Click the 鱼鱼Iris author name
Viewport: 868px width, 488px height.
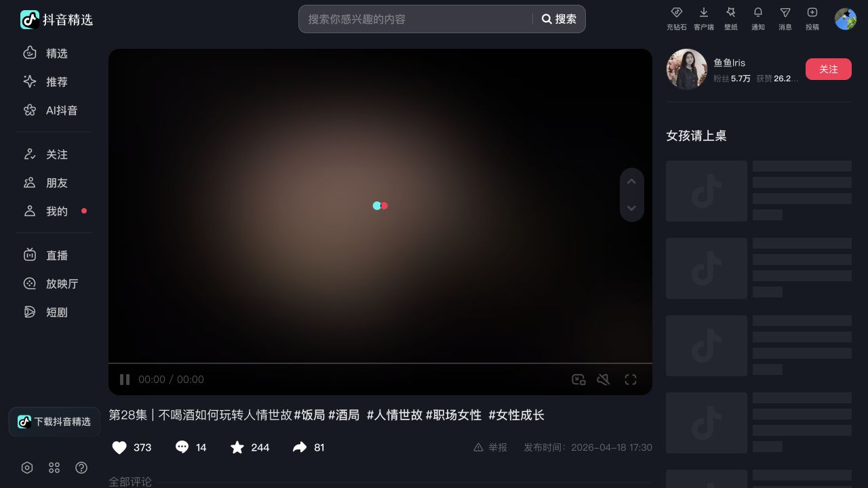729,62
